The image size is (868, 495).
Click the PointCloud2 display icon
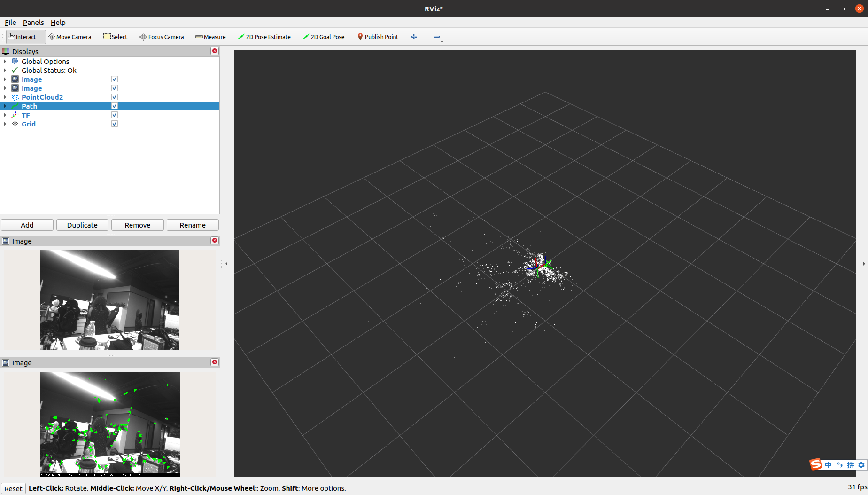[x=15, y=97]
